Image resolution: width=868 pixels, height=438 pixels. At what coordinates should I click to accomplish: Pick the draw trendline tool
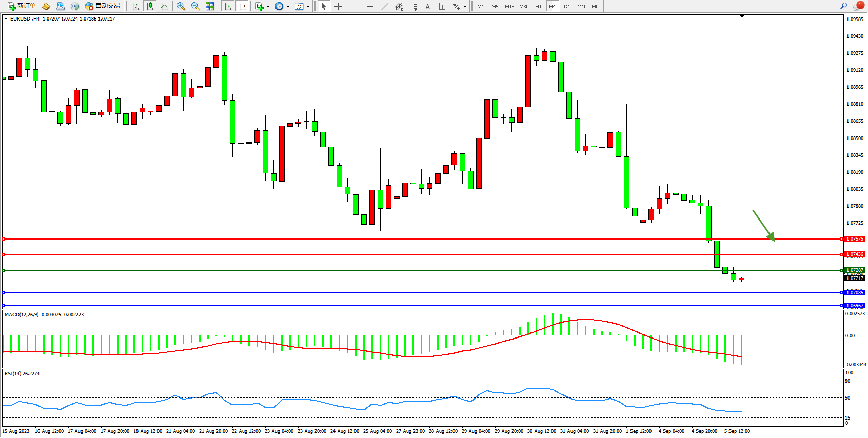pos(385,6)
